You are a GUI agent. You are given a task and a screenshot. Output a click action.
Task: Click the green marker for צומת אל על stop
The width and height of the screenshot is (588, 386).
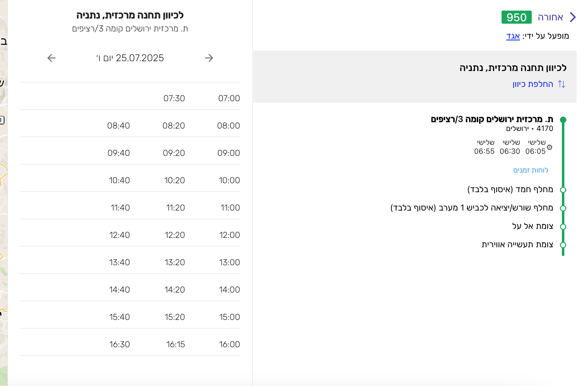[x=563, y=226]
